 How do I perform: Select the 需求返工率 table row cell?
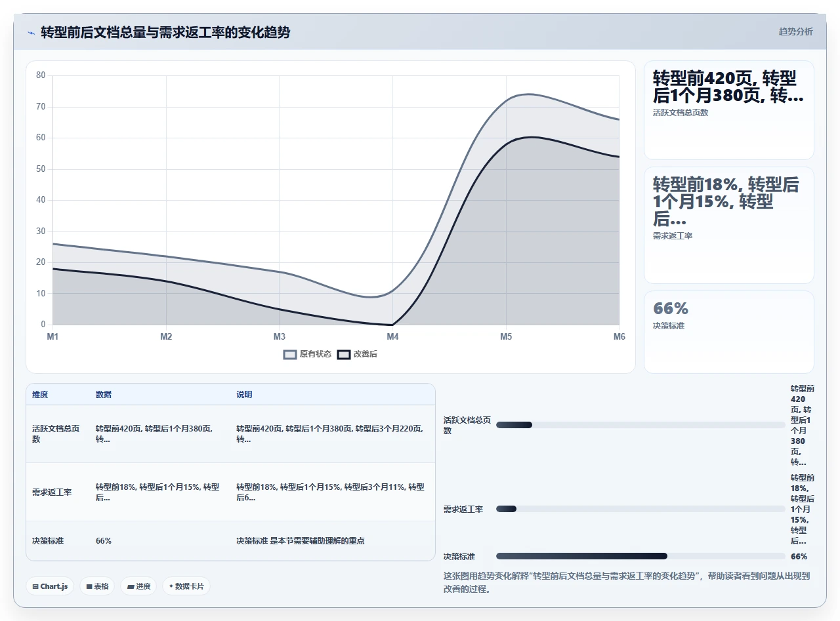56,492
